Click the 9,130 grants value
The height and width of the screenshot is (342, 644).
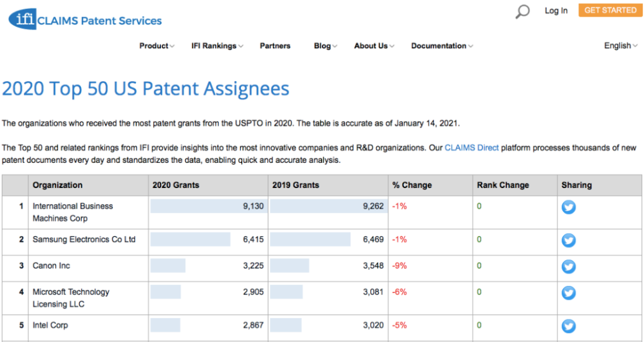click(253, 206)
